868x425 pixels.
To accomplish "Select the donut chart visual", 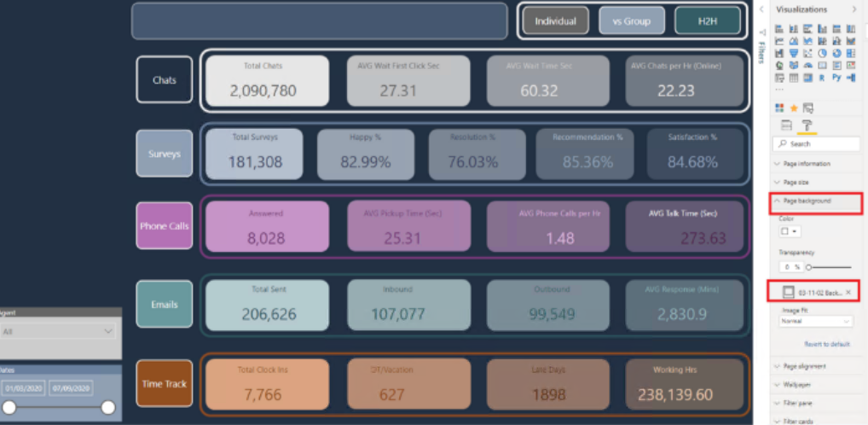I will coord(836,53).
